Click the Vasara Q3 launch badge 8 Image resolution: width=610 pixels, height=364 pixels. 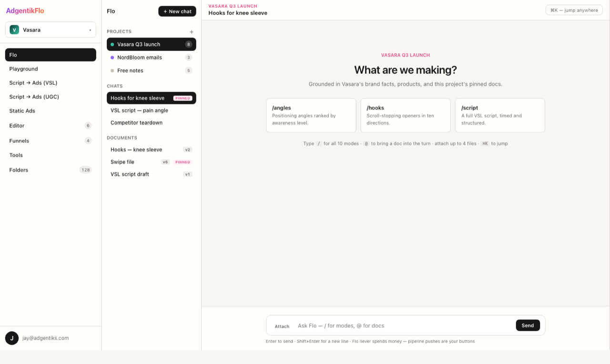click(x=189, y=44)
